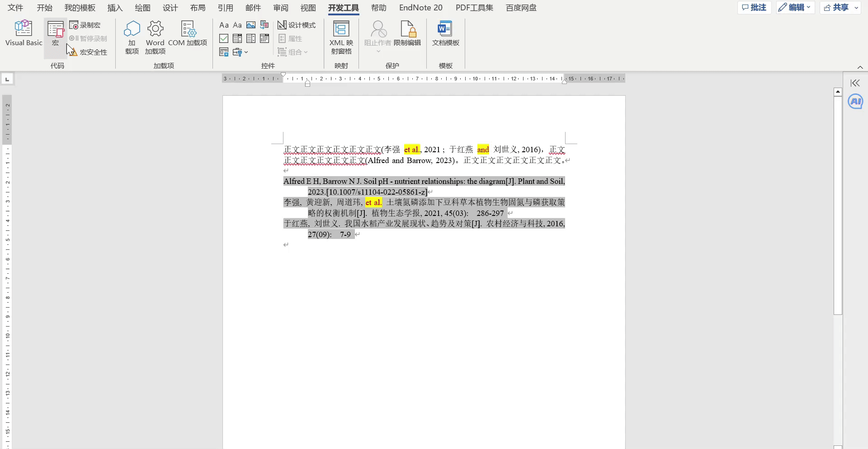Switch to the 邮件 tab
This screenshot has height=449, width=868.
click(x=253, y=8)
